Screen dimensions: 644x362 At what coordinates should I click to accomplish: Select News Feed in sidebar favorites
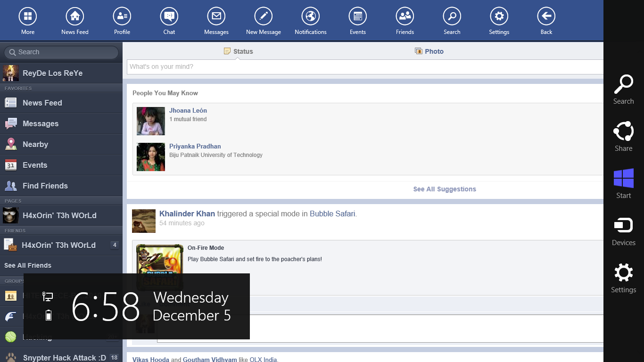(x=61, y=103)
